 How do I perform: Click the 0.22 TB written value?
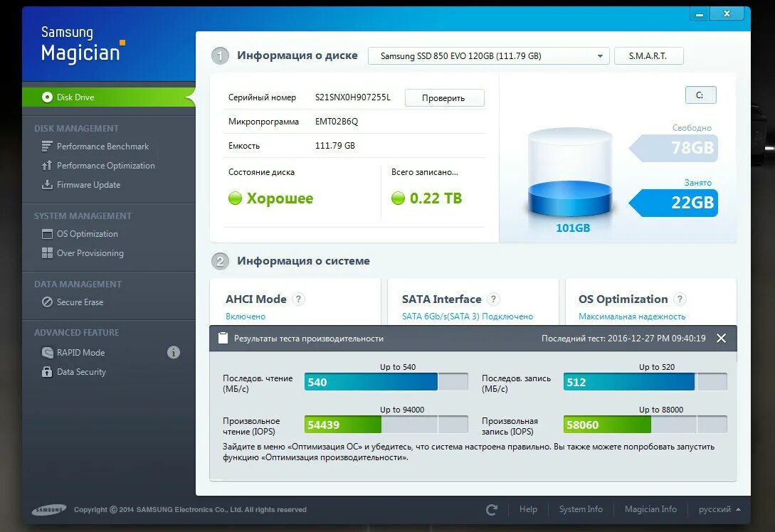click(x=436, y=198)
